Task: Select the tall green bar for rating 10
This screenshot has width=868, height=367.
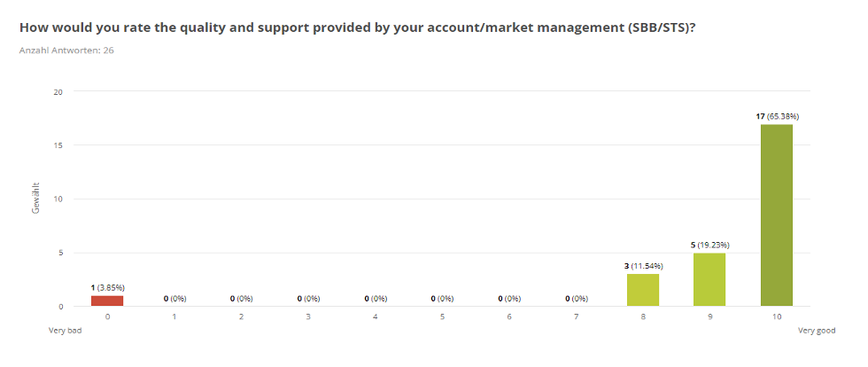Action: coord(777,215)
